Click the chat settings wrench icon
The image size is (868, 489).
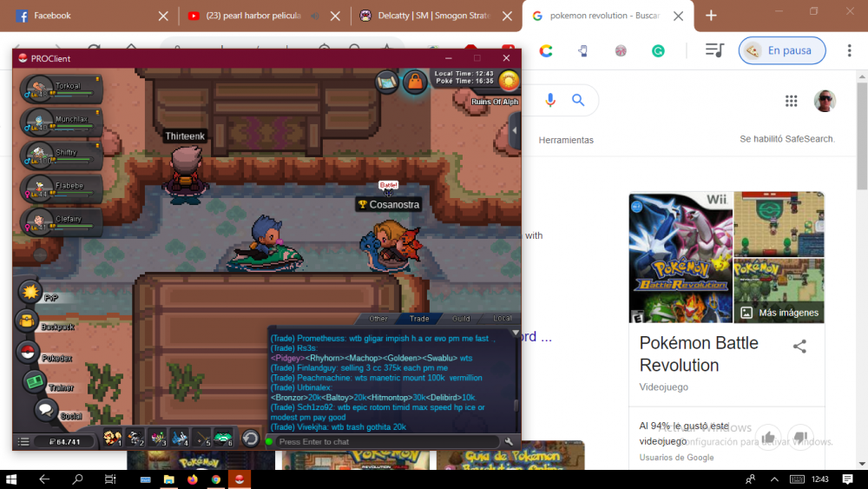[x=510, y=442]
